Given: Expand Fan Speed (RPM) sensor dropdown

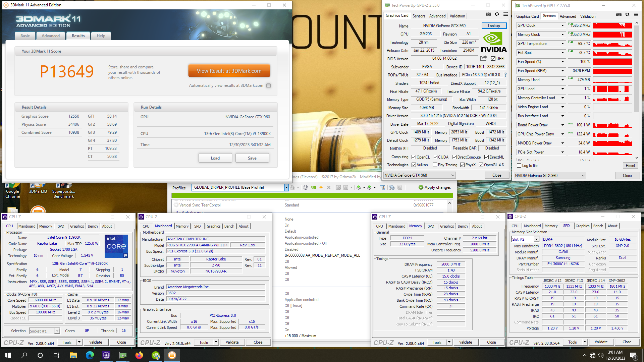Looking at the screenshot, I should pyautogui.click(x=562, y=71).
